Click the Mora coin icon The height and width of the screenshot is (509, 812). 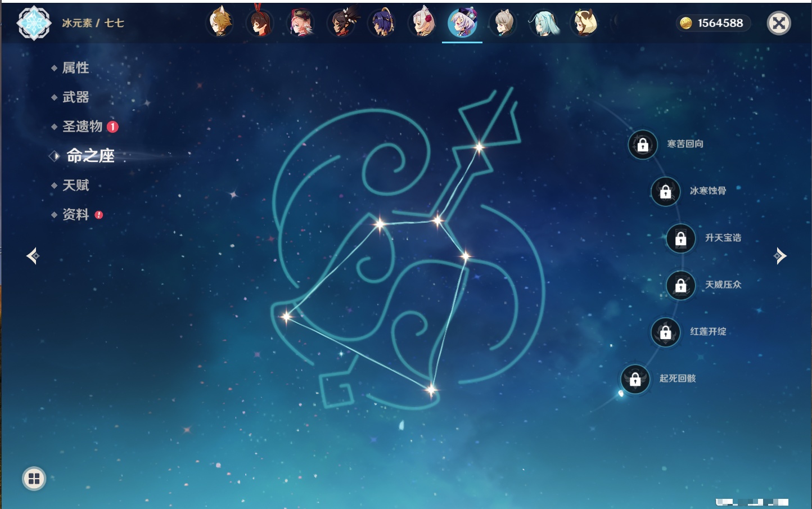click(686, 23)
